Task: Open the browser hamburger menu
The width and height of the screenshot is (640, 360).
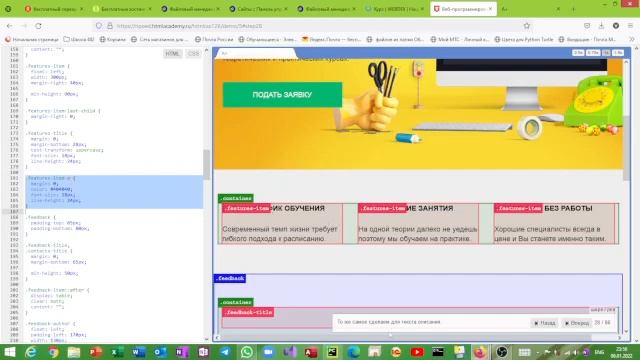Action: tap(631, 26)
